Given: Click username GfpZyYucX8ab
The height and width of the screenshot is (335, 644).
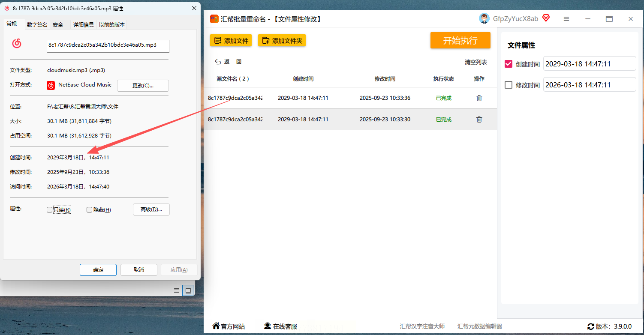Looking at the screenshot, I should coord(515,19).
